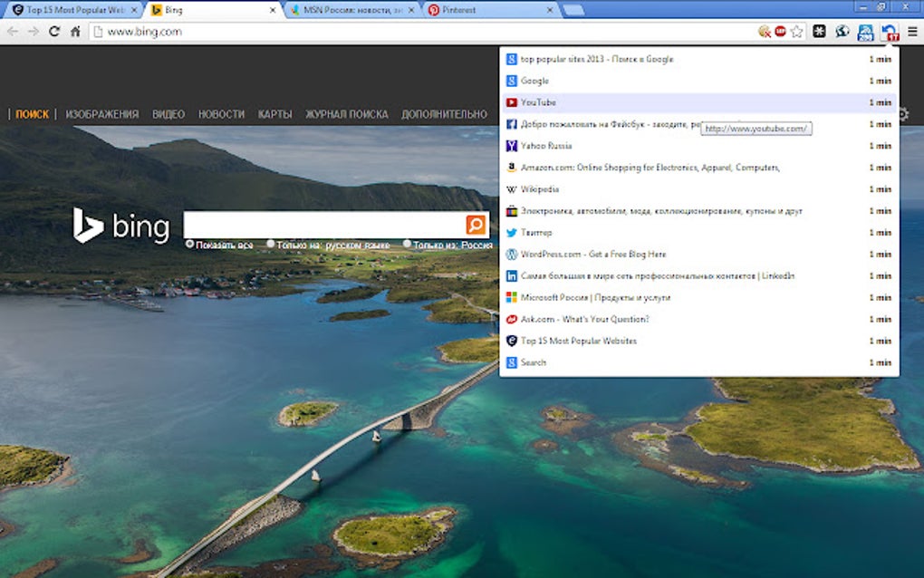Open the Bing settings gear icon
924x578 pixels.
click(x=902, y=114)
